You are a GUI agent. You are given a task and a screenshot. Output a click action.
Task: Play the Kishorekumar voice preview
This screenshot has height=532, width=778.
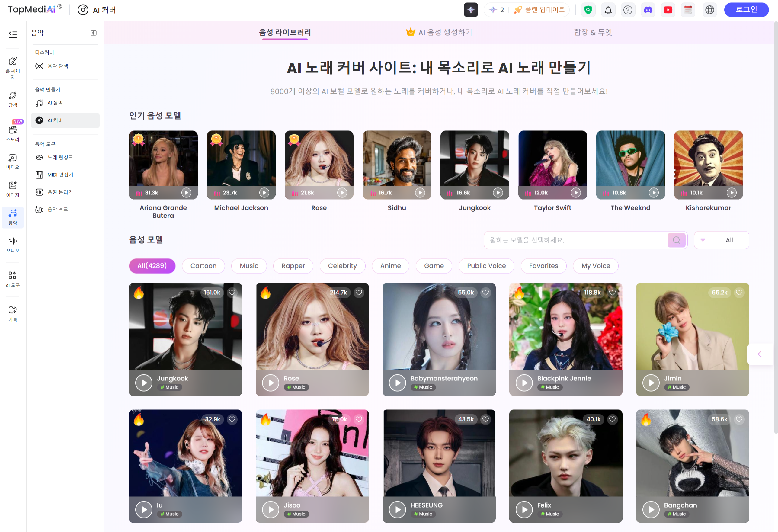732,193
